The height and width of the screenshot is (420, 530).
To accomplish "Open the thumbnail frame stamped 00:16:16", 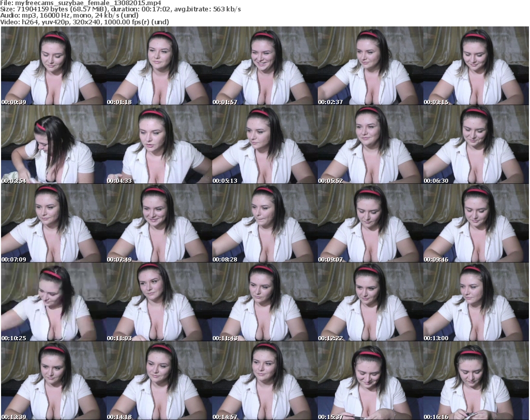I will pyautogui.click(x=476, y=381).
